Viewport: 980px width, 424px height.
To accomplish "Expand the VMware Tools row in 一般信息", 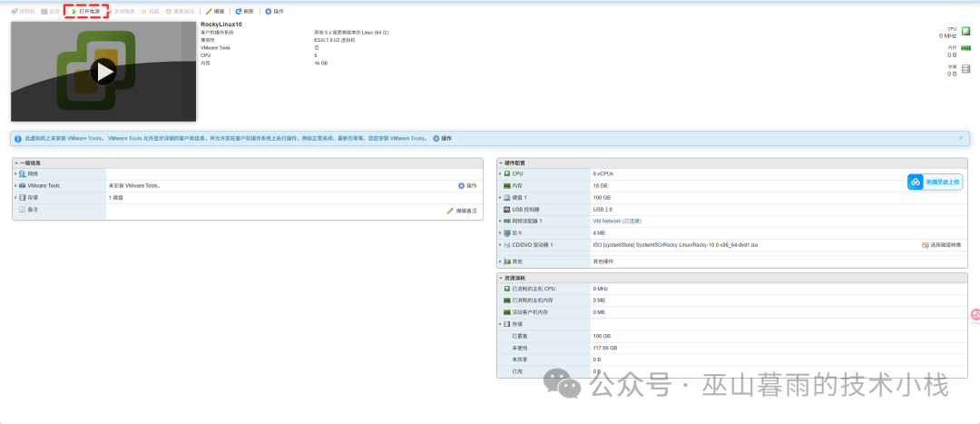I will pyautogui.click(x=15, y=186).
